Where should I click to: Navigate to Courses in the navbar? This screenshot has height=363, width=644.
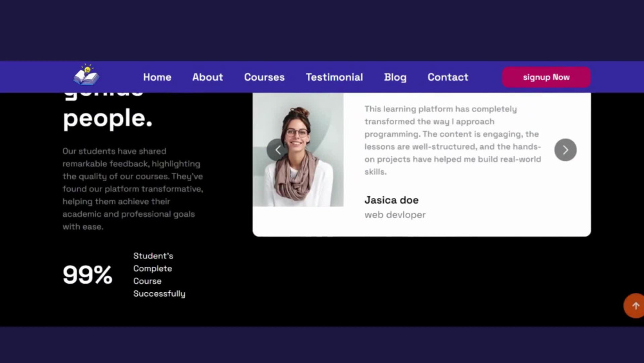264,77
